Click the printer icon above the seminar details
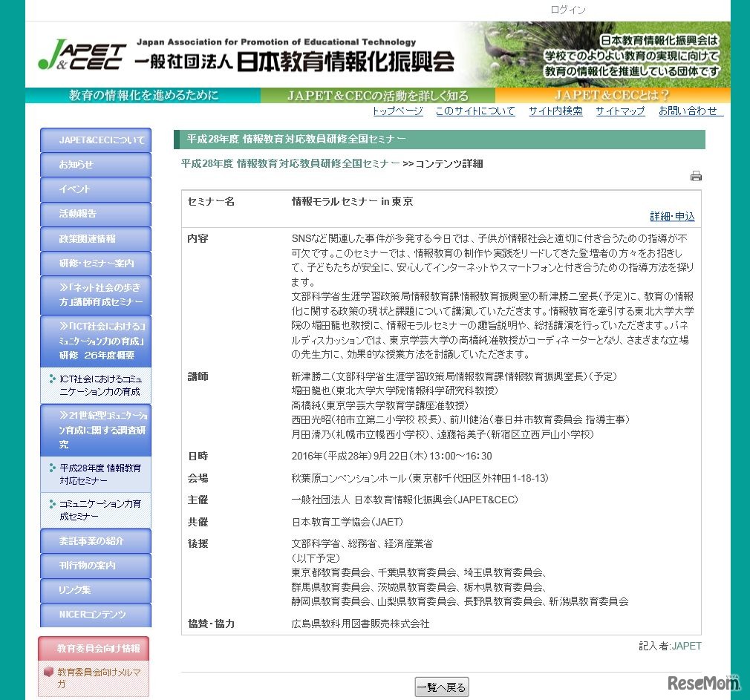Screen dimensions: 750x700 click(696, 176)
